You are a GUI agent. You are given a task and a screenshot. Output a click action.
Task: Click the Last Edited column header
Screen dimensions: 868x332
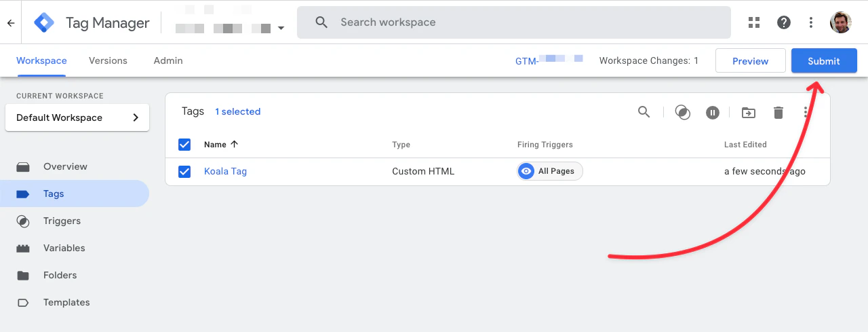click(x=745, y=145)
